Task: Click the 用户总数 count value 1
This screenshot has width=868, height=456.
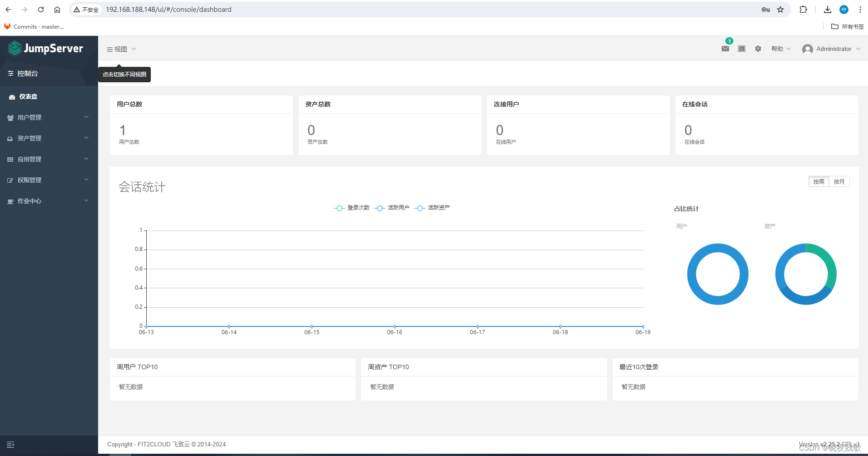Action: (x=123, y=130)
